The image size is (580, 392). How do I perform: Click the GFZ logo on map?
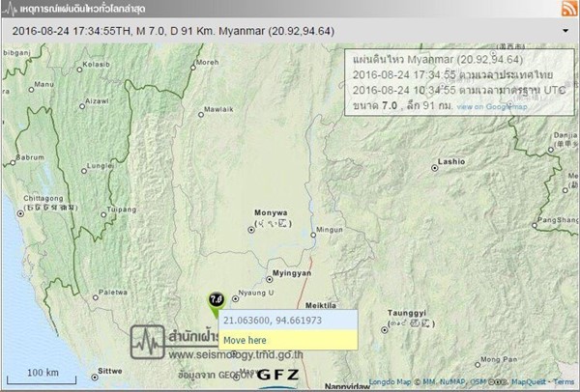tap(278, 375)
